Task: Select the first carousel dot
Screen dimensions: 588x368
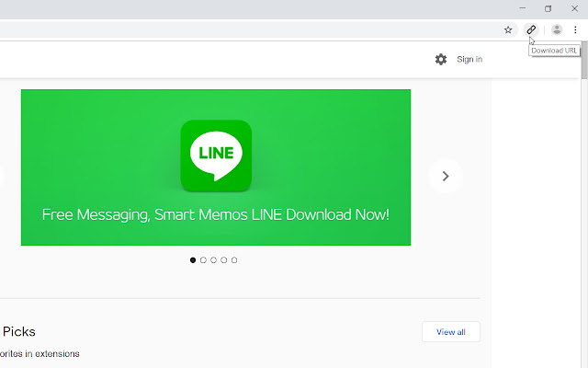Action: (193, 259)
